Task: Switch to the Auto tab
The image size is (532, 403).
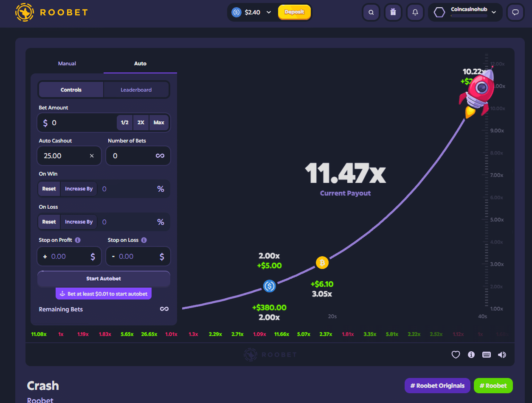Action: pos(140,64)
